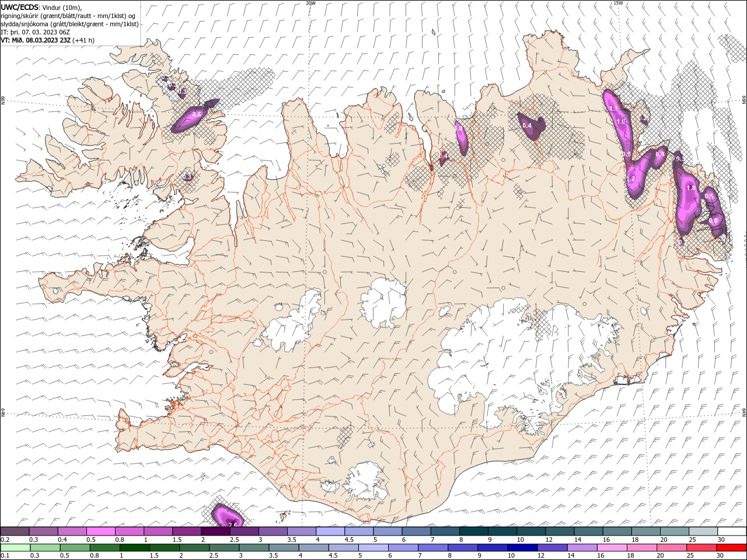Click the 0.1 label in lower legend row
The height and width of the screenshot is (560, 747).
tap(5, 556)
